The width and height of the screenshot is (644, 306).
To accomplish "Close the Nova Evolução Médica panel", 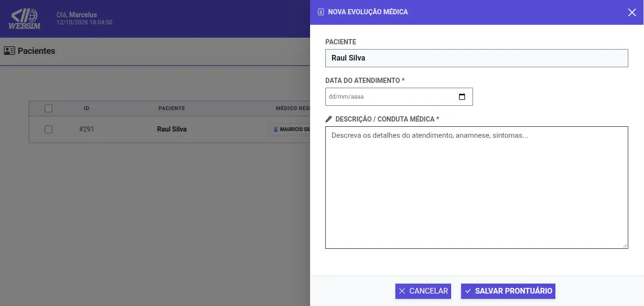I will [x=632, y=12].
